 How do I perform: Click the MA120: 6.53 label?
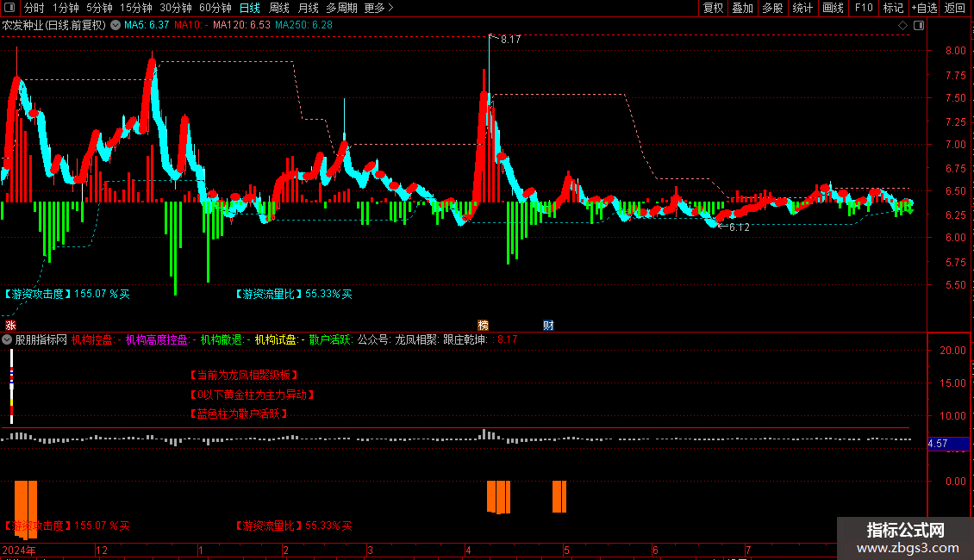pyautogui.click(x=241, y=26)
